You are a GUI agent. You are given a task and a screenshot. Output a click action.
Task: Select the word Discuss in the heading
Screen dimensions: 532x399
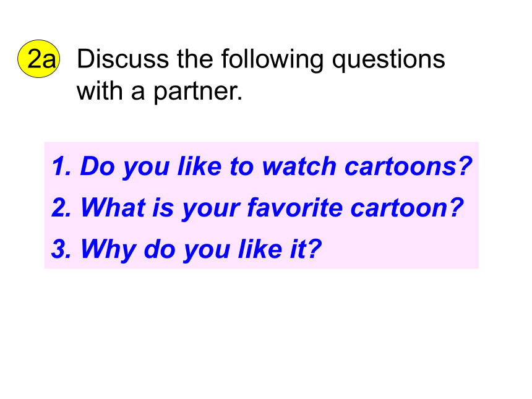[x=123, y=59]
